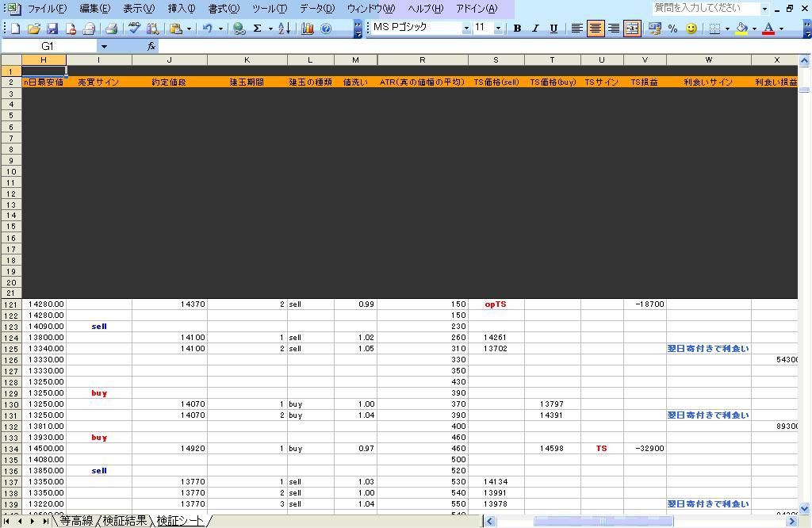This screenshot has width=812, height=528.
Task: Click the yellow fill color bucket
Action: 741,29
